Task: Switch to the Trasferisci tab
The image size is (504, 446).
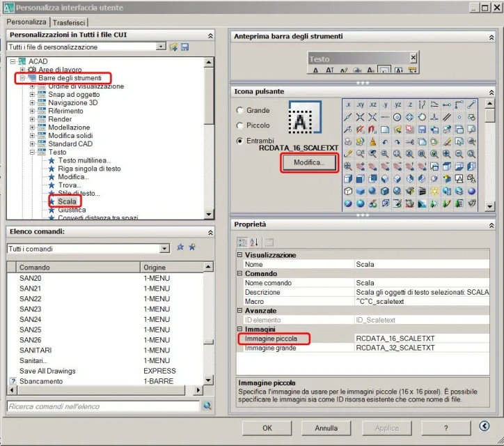Action: coord(69,22)
